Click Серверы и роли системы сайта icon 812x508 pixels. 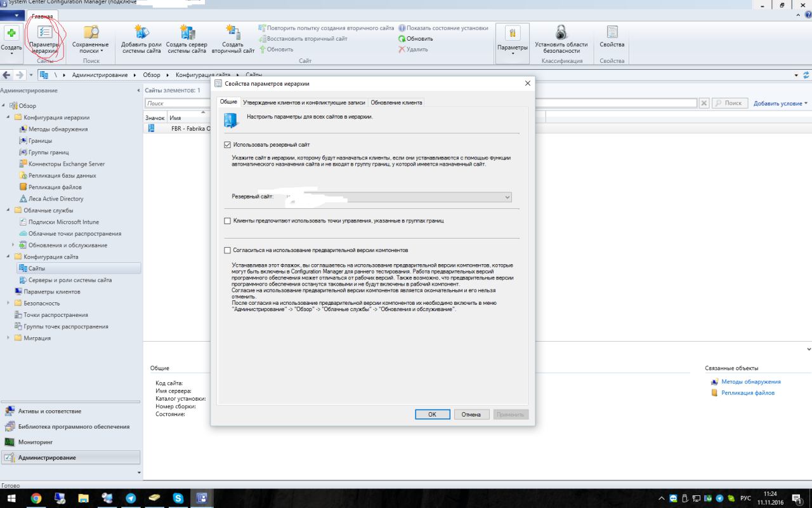click(x=23, y=280)
